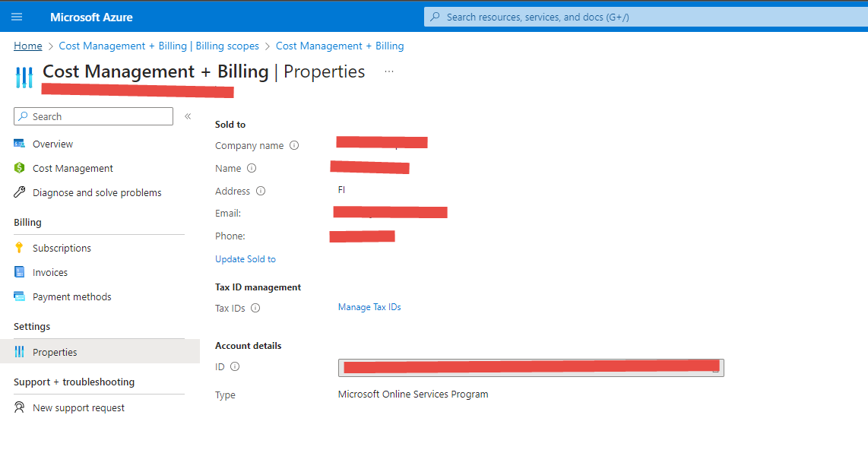Screen dimensions: 868x450
Task: Click the Account details heading
Action: click(x=248, y=346)
